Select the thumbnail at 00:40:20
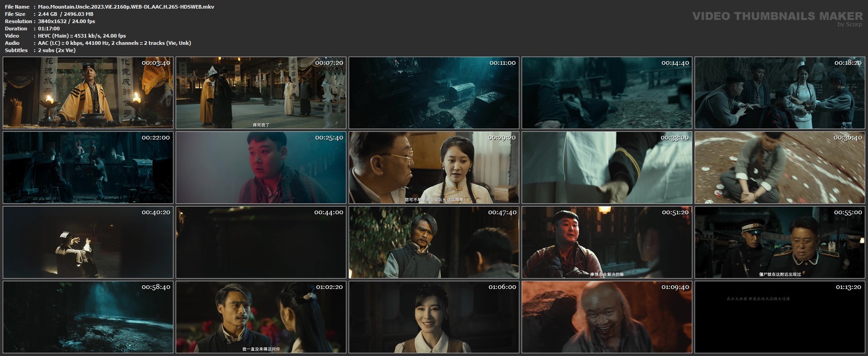This screenshot has height=356, width=868. (88, 242)
